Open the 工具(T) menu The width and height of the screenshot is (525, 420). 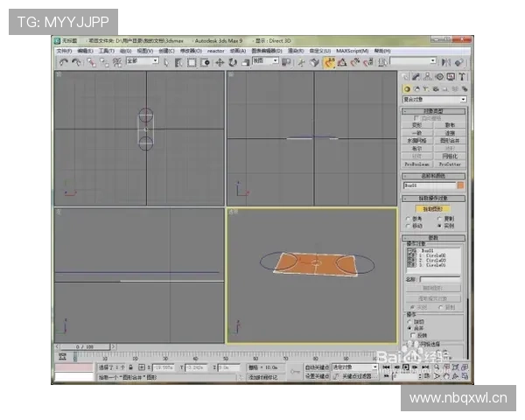(x=107, y=51)
